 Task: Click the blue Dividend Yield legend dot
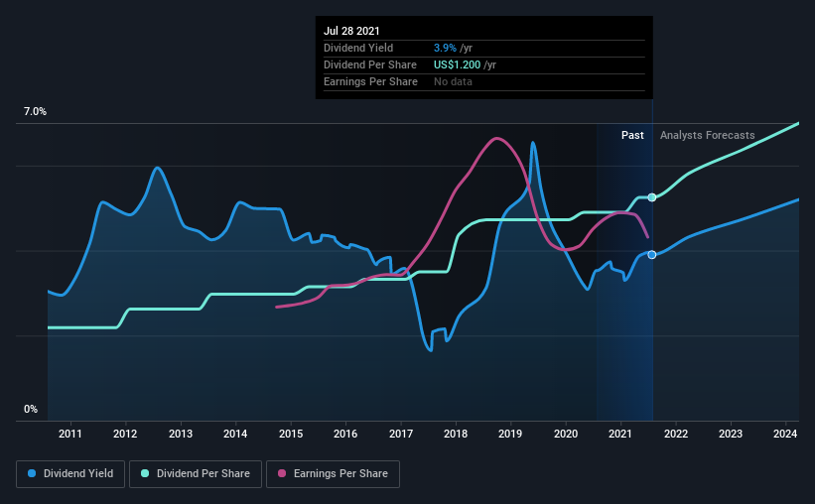pyautogui.click(x=32, y=473)
